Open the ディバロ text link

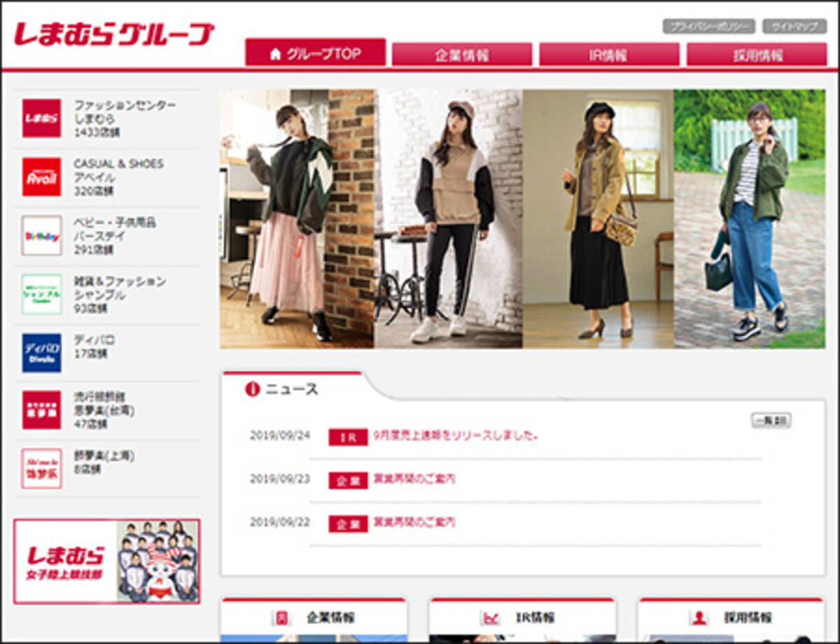click(x=94, y=339)
